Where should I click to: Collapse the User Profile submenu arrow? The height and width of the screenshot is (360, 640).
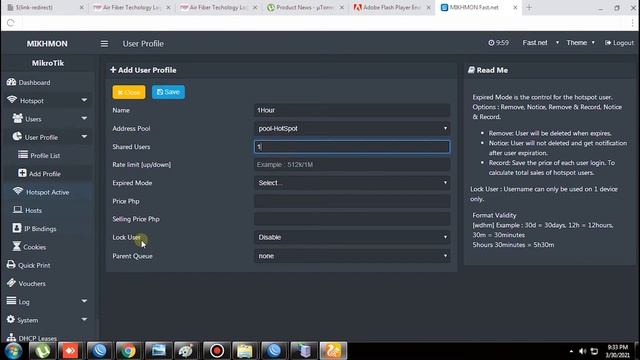(84, 137)
